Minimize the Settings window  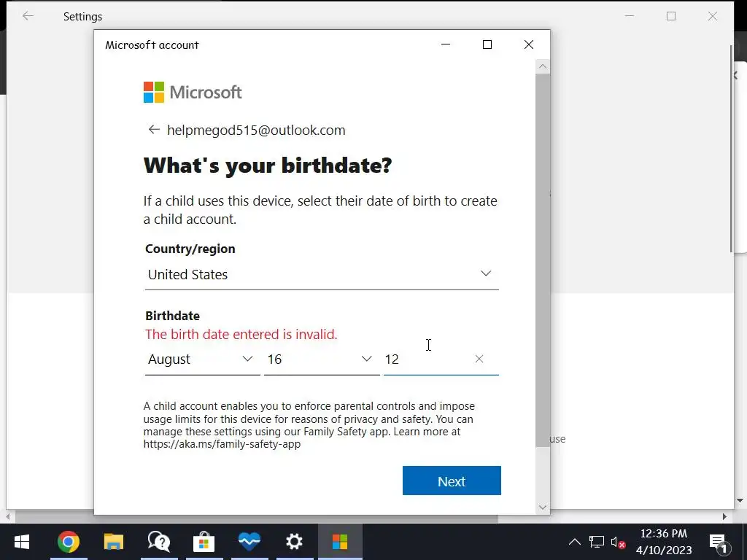pos(630,16)
